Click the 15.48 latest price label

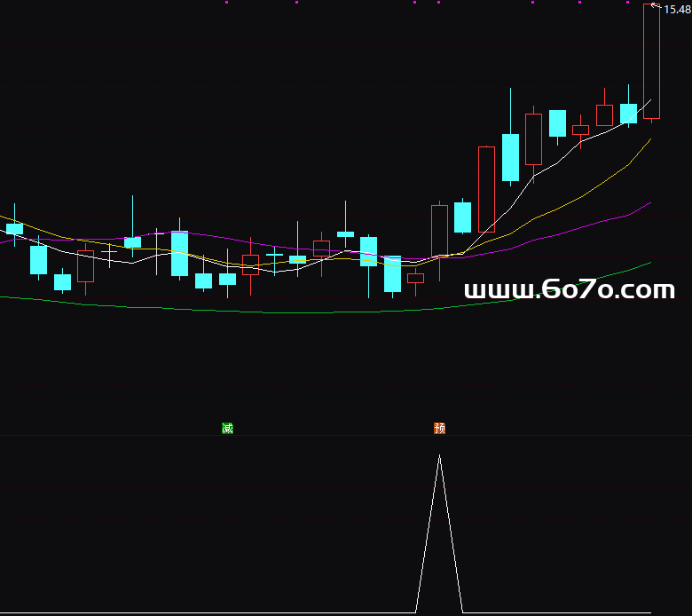677,10
